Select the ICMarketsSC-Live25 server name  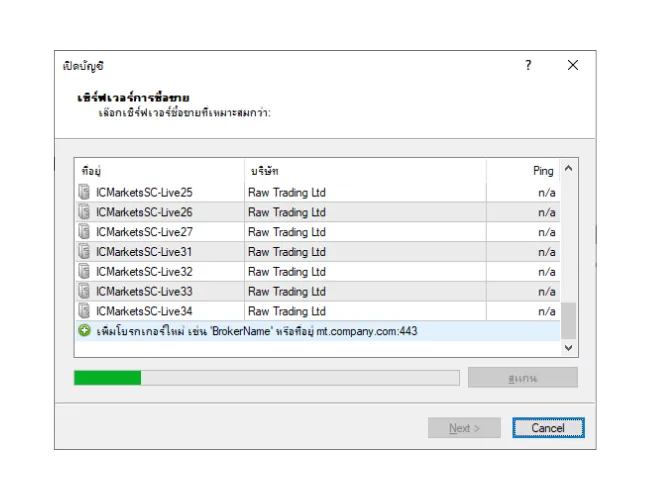pyautogui.click(x=144, y=192)
